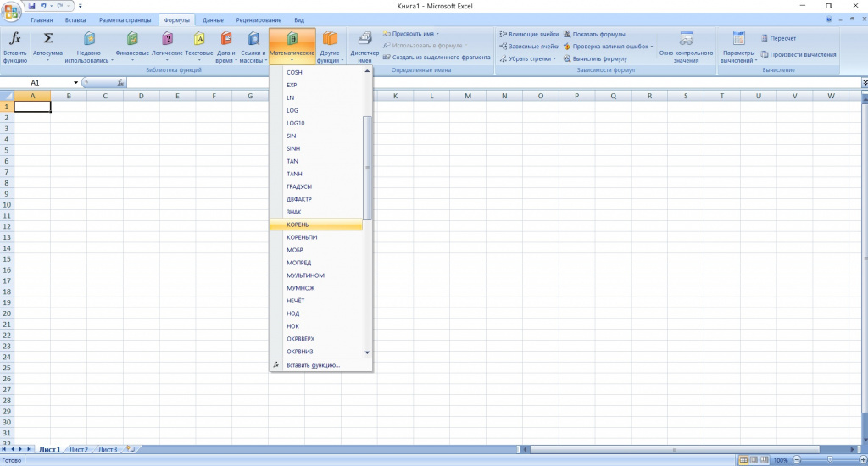Open the Другие функции book icon
Viewport: 868px width, 466px height.
330,38
